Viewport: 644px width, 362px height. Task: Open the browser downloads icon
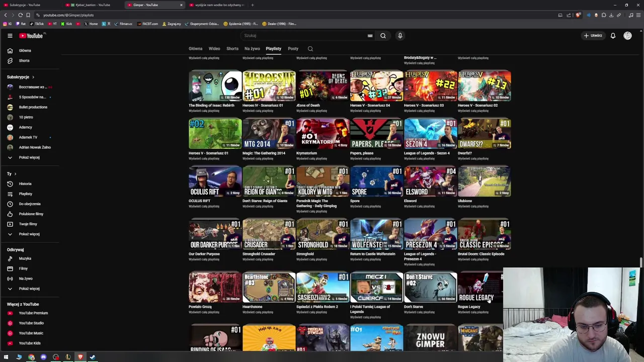pyautogui.click(x=611, y=15)
